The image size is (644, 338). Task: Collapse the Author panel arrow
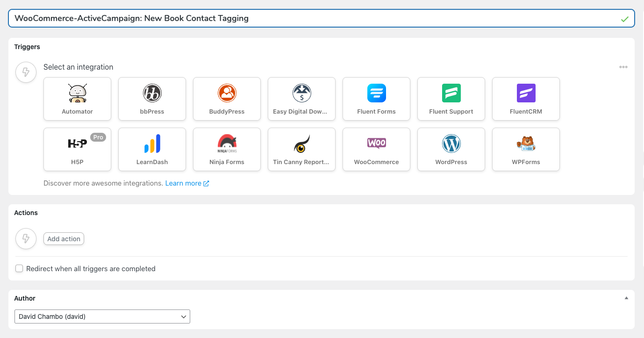pos(626,298)
